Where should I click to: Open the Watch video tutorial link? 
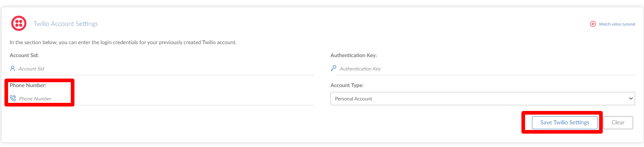click(x=617, y=24)
